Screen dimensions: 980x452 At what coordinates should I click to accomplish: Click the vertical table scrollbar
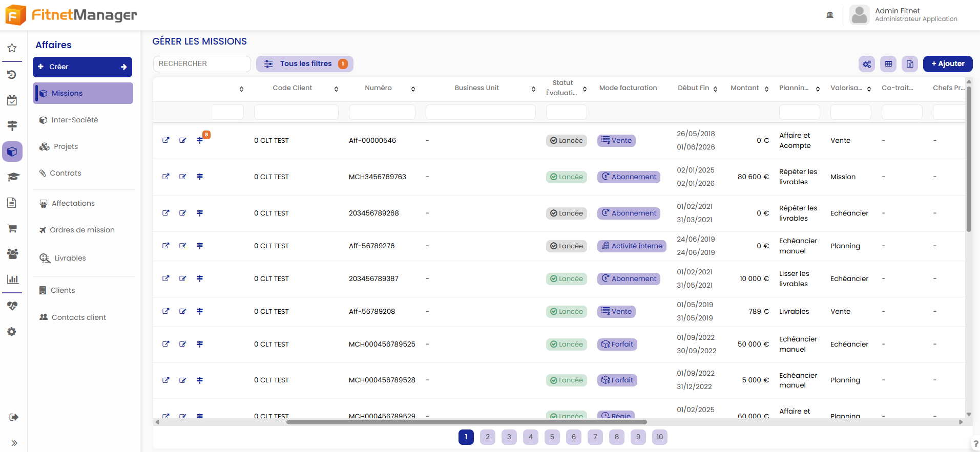(x=969, y=159)
